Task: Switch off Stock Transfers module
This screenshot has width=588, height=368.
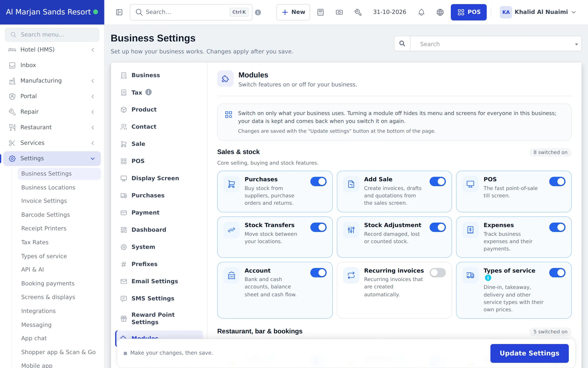Action: tap(318, 227)
